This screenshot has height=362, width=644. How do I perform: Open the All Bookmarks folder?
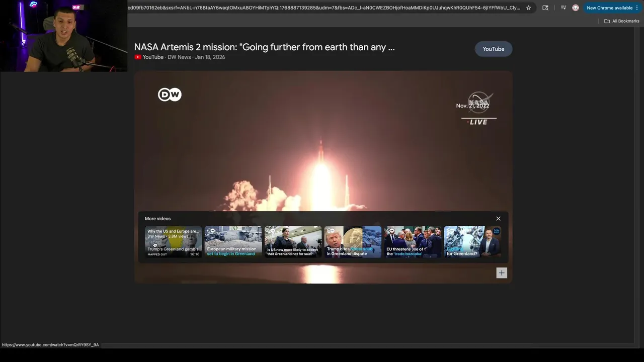(x=621, y=21)
